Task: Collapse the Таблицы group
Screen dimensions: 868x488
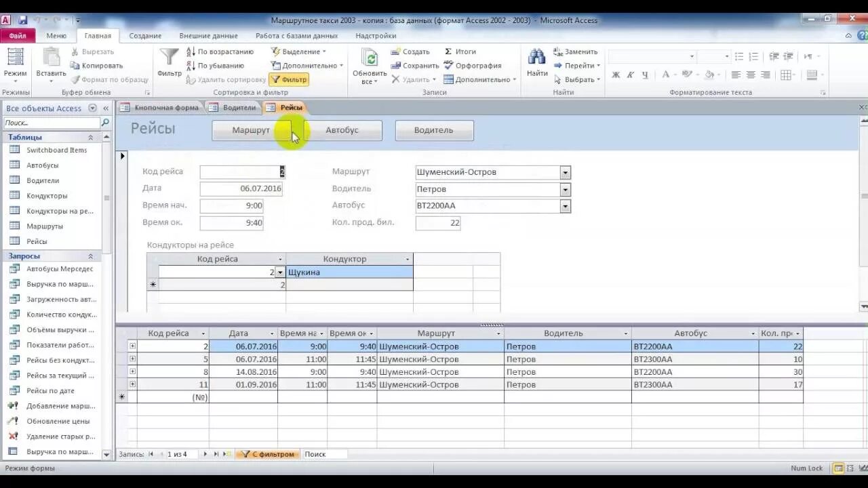Action: click(90, 138)
